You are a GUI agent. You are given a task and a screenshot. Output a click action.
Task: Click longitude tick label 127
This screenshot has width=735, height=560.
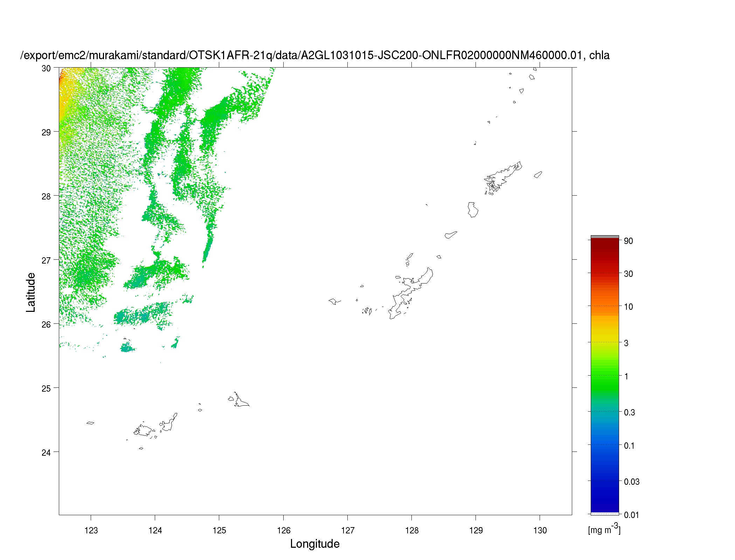(348, 530)
